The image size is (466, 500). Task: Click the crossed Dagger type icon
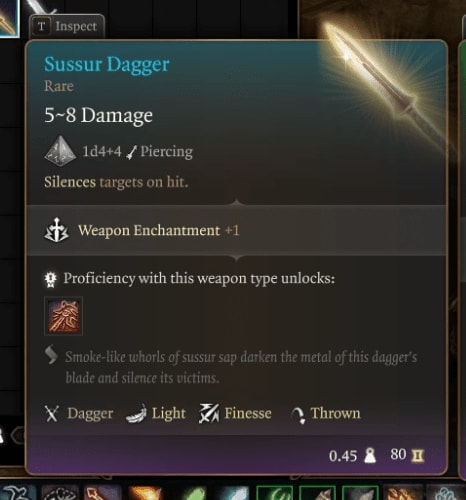click(52, 413)
